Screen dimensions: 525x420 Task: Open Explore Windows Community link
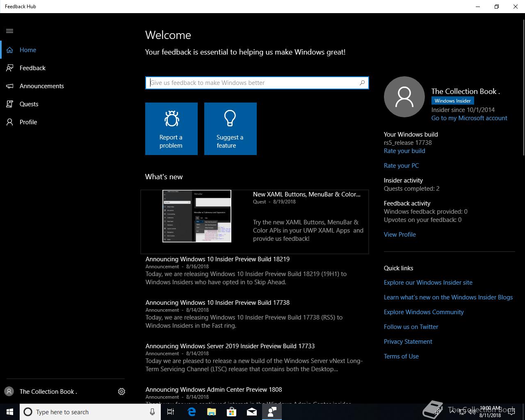pos(424,312)
